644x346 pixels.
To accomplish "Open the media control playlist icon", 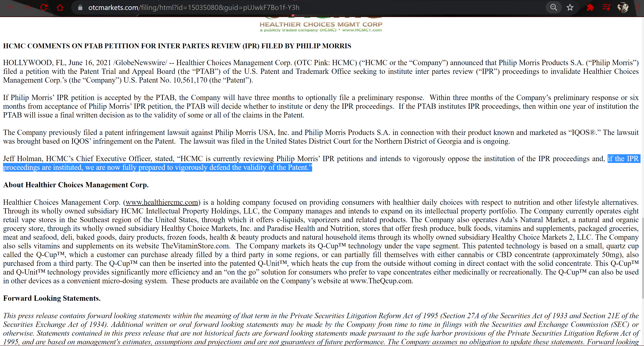I will 606,8.
